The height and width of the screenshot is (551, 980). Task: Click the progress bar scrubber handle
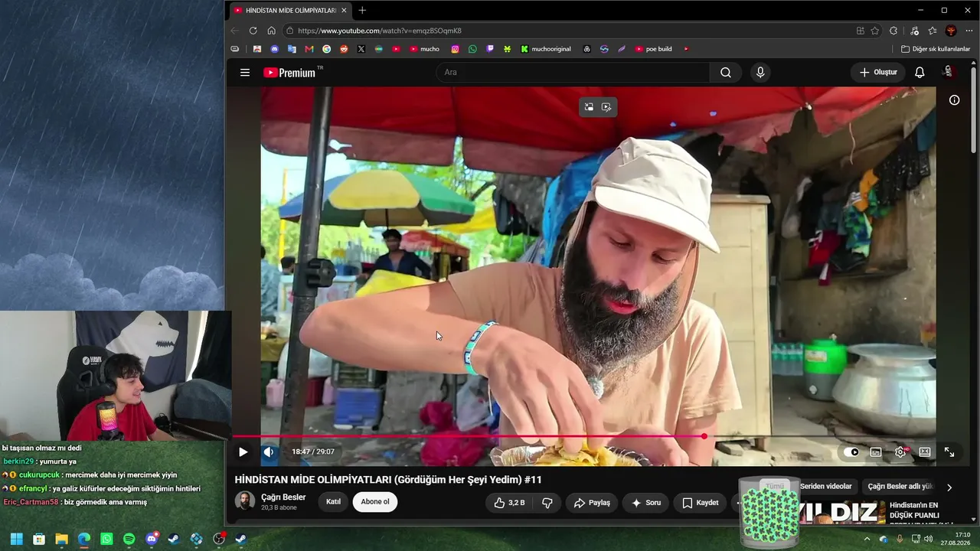[704, 436]
